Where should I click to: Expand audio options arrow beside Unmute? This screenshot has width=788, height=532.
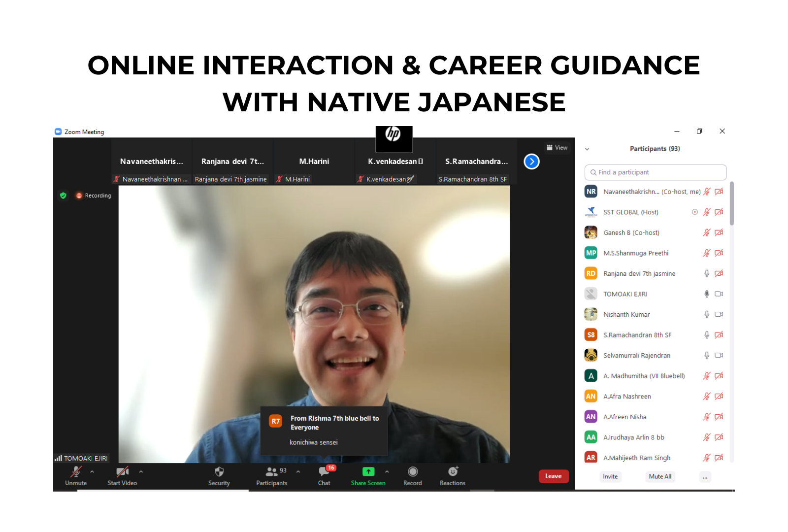point(92,472)
